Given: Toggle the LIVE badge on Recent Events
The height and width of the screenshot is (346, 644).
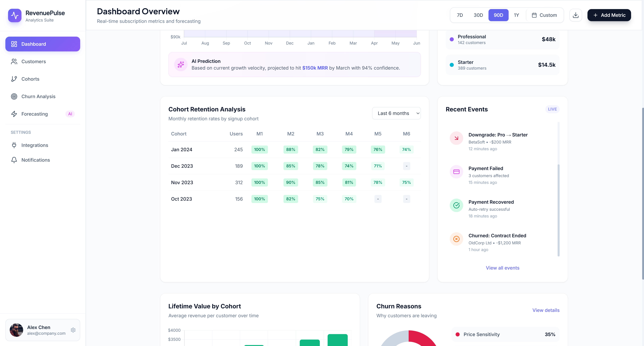Looking at the screenshot, I should [x=553, y=109].
